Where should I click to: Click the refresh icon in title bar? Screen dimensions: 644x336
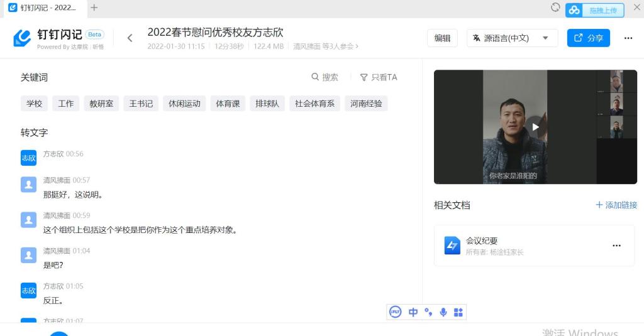pyautogui.click(x=555, y=8)
